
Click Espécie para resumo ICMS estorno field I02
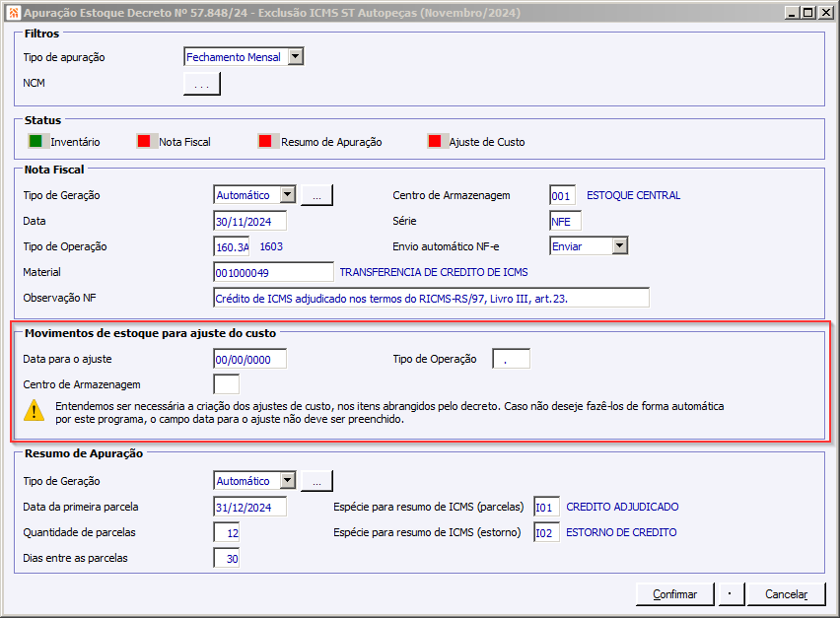coord(546,532)
